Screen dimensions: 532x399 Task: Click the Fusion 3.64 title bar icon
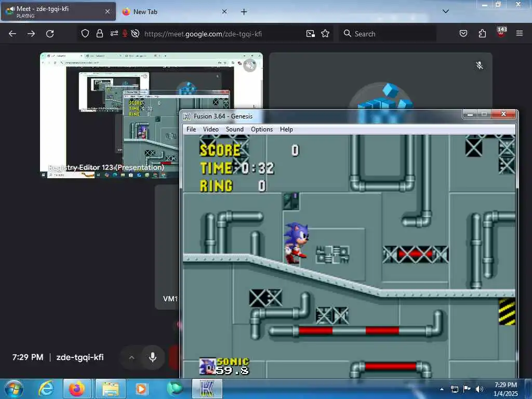(187, 116)
